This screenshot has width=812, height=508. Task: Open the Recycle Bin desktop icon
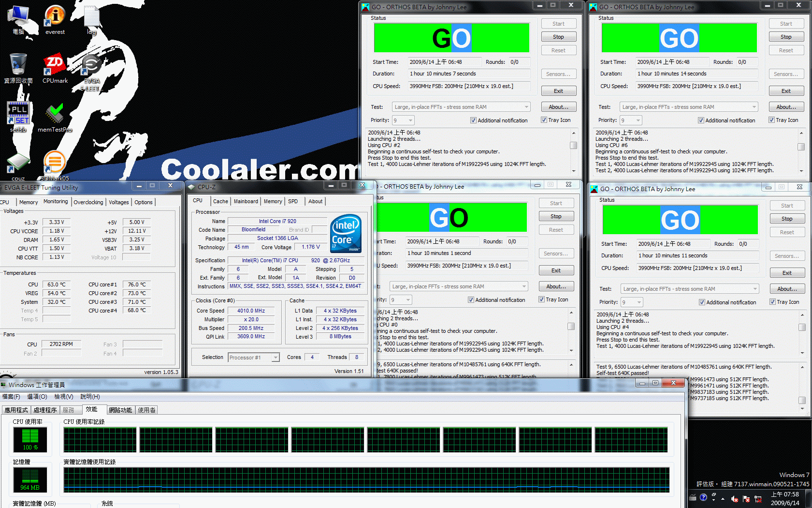pyautogui.click(x=18, y=68)
